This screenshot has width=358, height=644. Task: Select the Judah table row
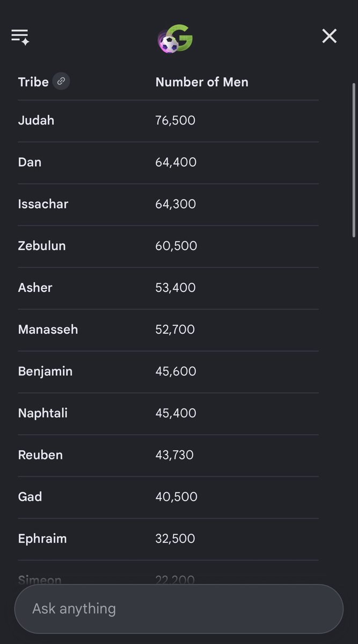[x=168, y=121]
